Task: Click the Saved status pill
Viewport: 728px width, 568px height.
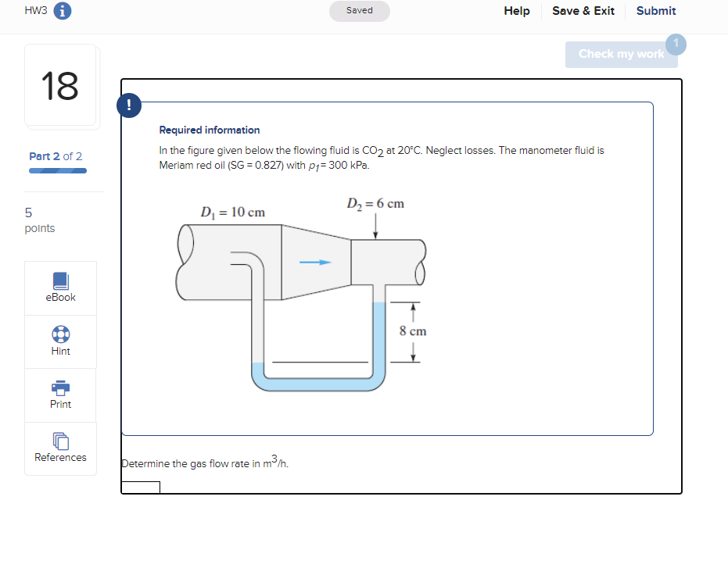Action: pos(359,11)
